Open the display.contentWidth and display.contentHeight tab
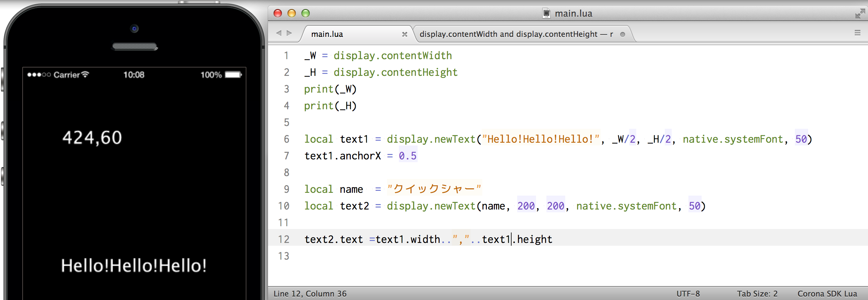The width and height of the screenshot is (868, 300). 516,34
